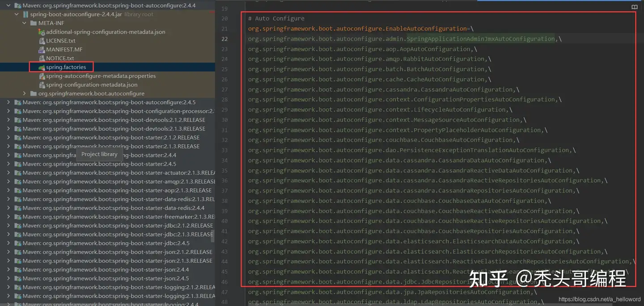Expand the spring-boot-configuration-processor library node
This screenshot has width=644, height=306.
8,111
